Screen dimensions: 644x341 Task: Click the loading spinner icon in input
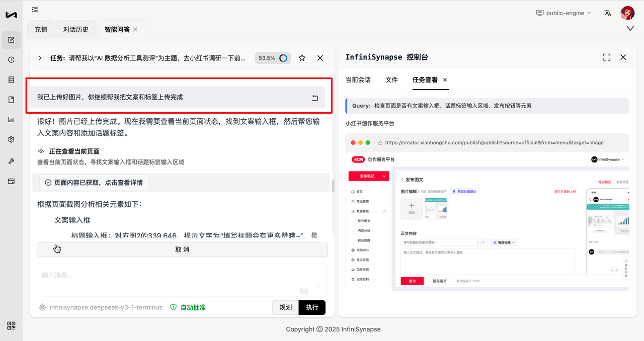click(317, 290)
